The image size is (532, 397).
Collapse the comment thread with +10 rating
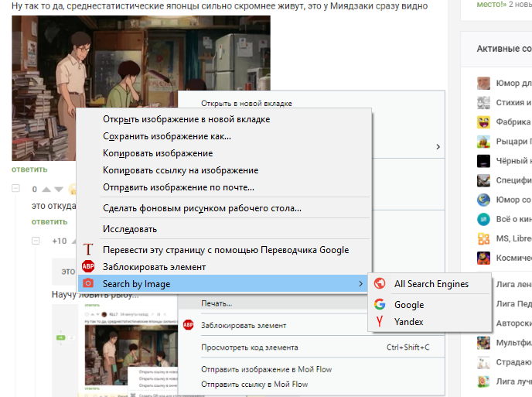coord(36,241)
